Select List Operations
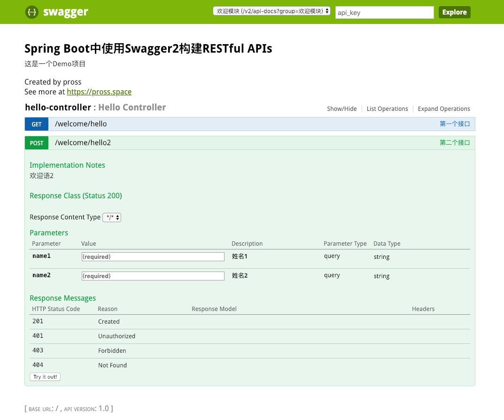This screenshot has height=420, width=504. pyautogui.click(x=387, y=109)
